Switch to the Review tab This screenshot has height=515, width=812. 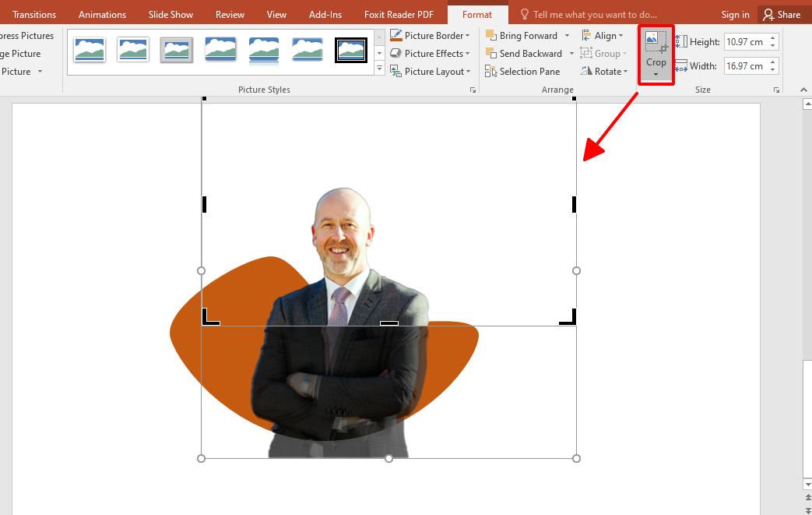(230, 13)
